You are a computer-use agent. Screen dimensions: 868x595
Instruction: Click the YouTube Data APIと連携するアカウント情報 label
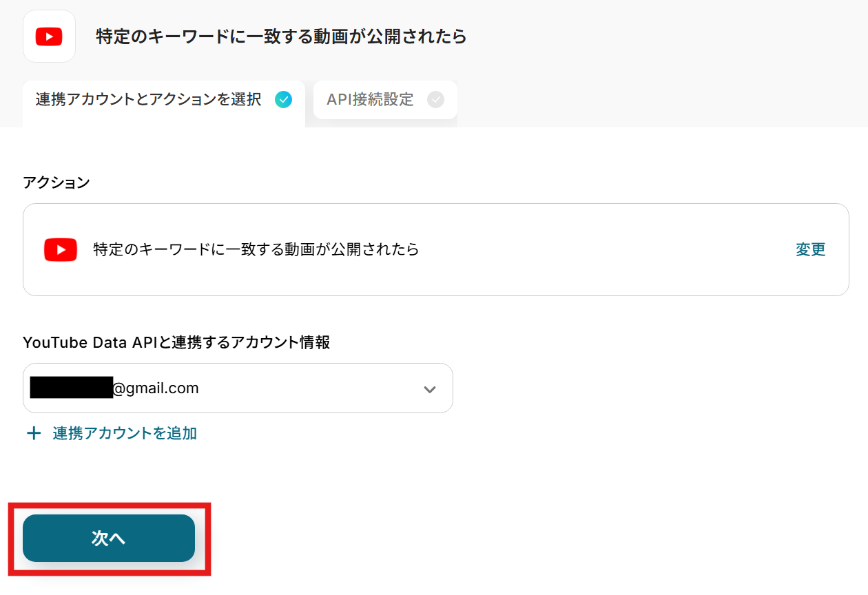click(176, 342)
